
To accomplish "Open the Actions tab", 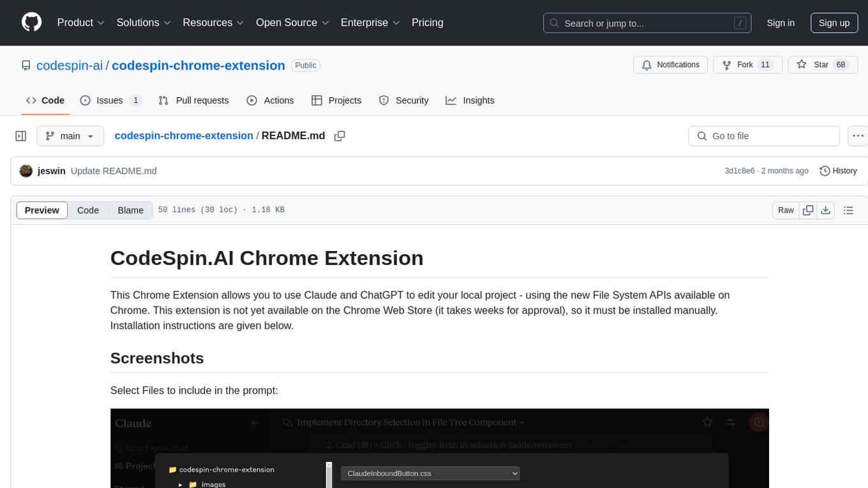I will (270, 100).
